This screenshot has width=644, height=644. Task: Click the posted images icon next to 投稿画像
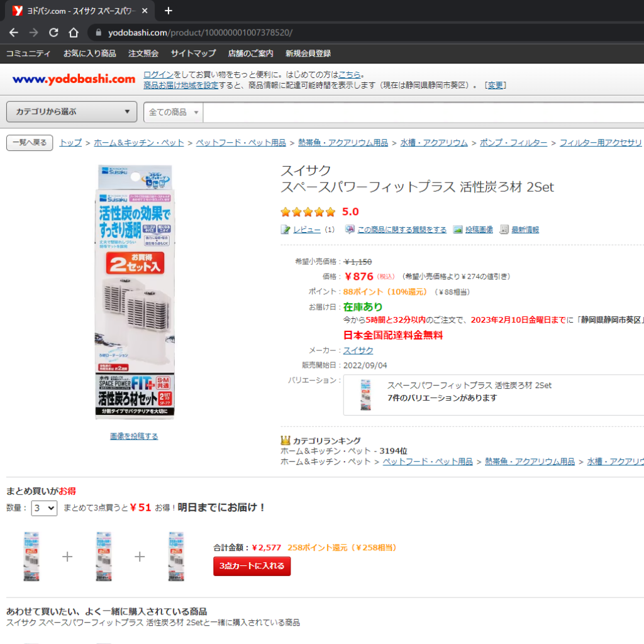tap(458, 230)
